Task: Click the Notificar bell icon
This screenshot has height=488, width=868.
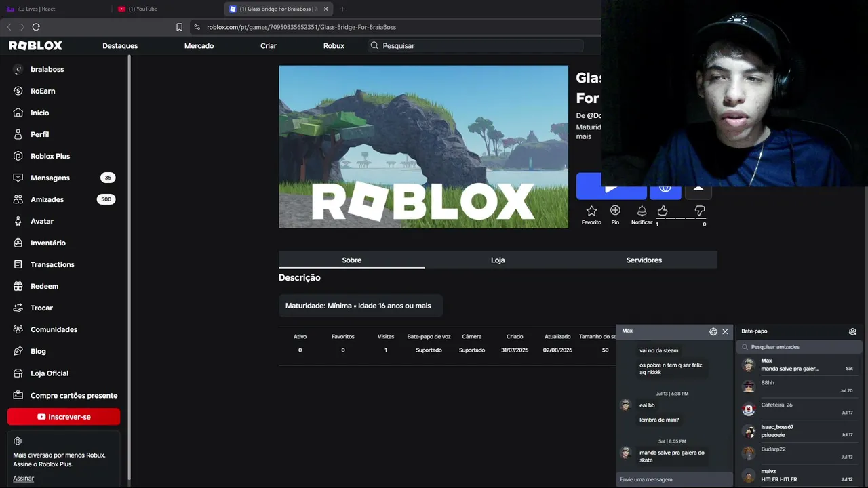Action: point(642,211)
